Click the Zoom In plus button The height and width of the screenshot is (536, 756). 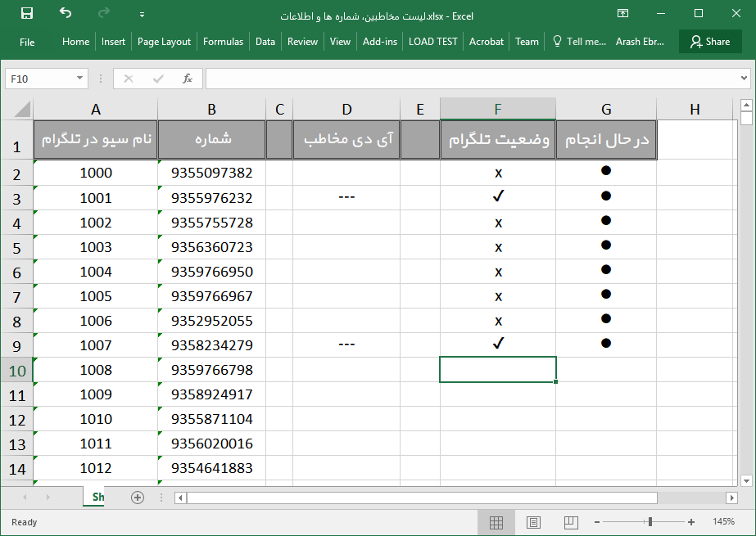click(x=691, y=522)
